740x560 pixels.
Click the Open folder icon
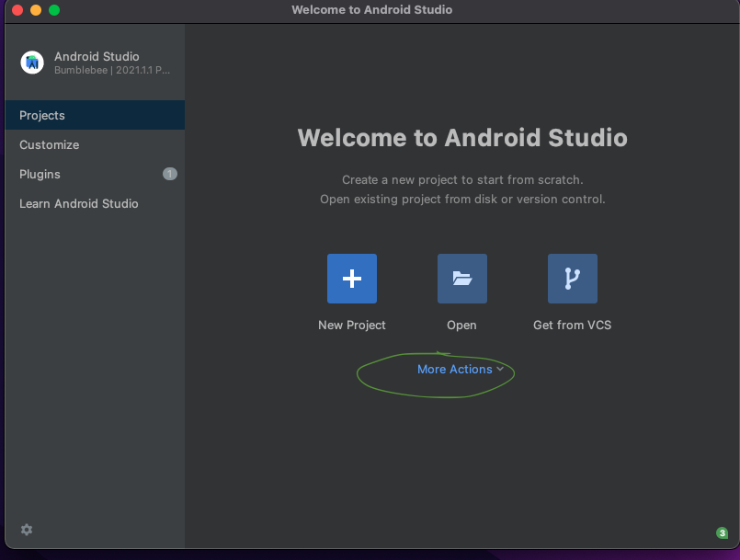pos(462,279)
